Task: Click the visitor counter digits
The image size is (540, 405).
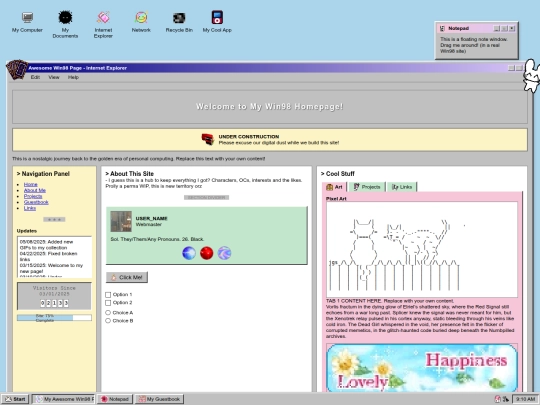Action: tap(54, 303)
